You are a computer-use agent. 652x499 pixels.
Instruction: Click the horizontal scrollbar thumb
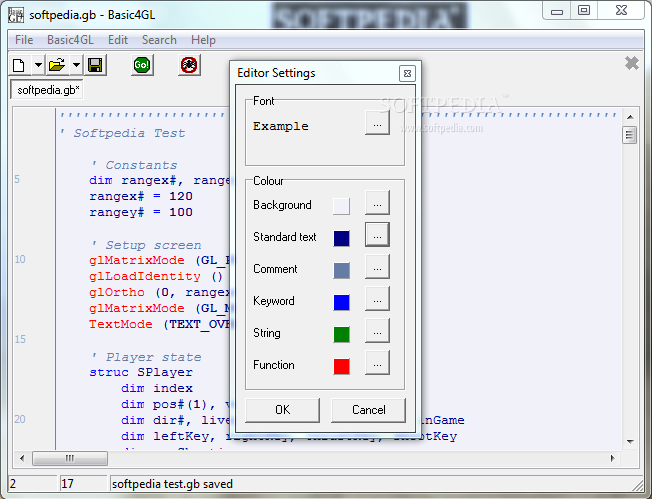point(70,459)
